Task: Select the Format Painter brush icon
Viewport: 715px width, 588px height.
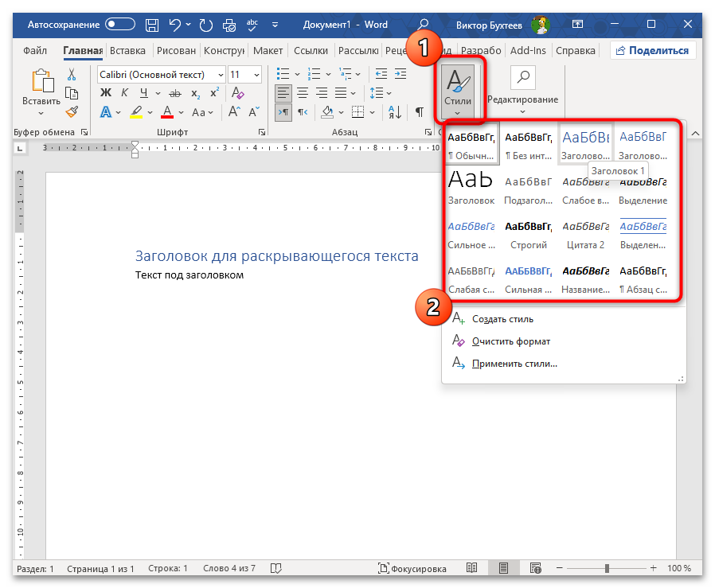Action: (x=72, y=112)
